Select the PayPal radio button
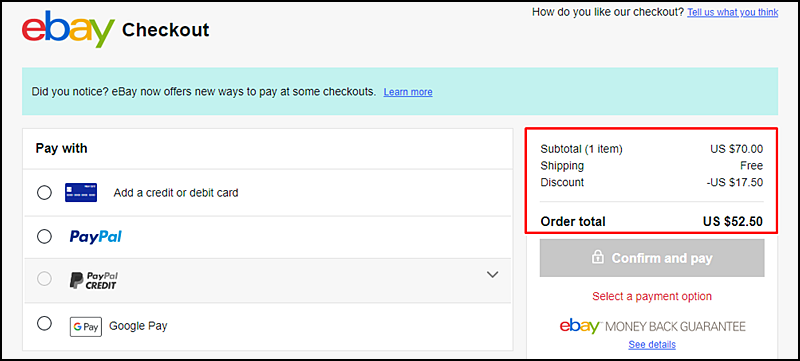Image resolution: width=800 pixels, height=361 pixels. pyautogui.click(x=44, y=237)
